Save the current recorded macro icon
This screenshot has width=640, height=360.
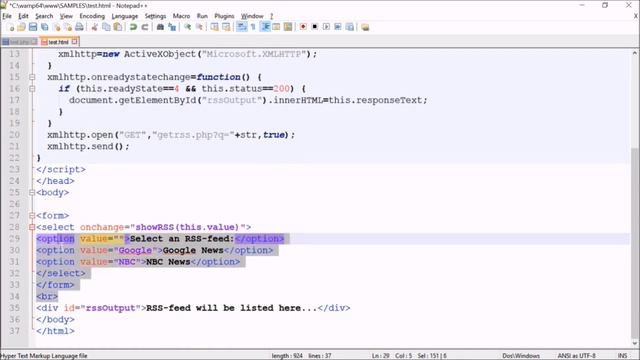[350, 27]
